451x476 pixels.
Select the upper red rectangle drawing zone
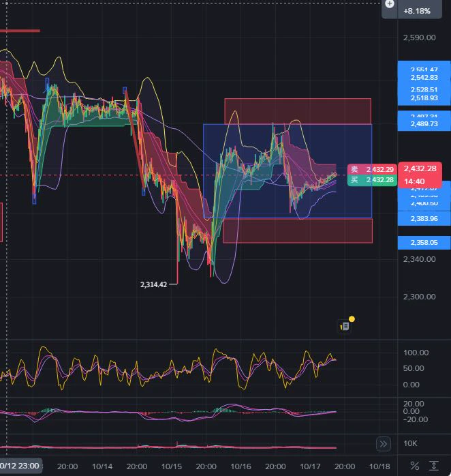(298, 110)
